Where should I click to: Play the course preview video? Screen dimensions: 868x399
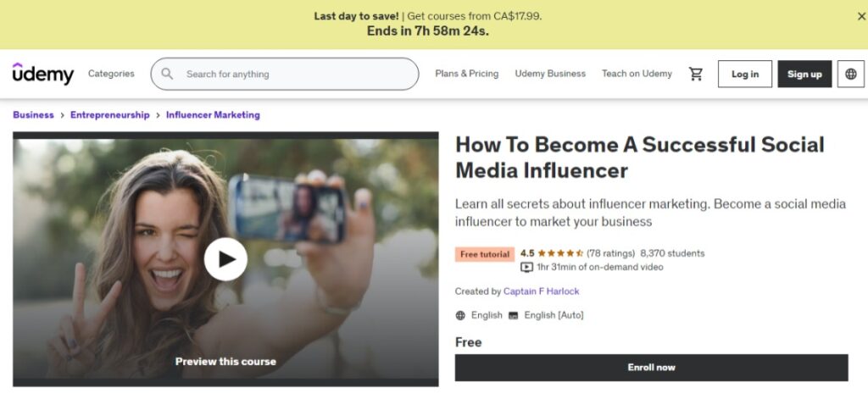225,259
